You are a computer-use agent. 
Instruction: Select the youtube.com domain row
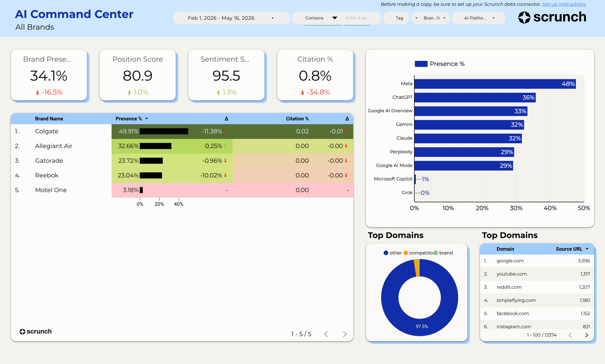pos(537,274)
